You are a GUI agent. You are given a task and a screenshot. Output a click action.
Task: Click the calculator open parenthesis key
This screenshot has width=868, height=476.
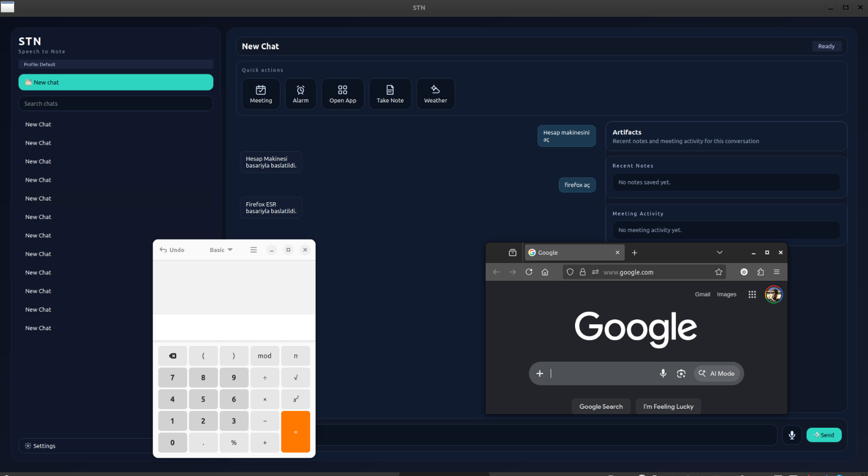(x=203, y=356)
